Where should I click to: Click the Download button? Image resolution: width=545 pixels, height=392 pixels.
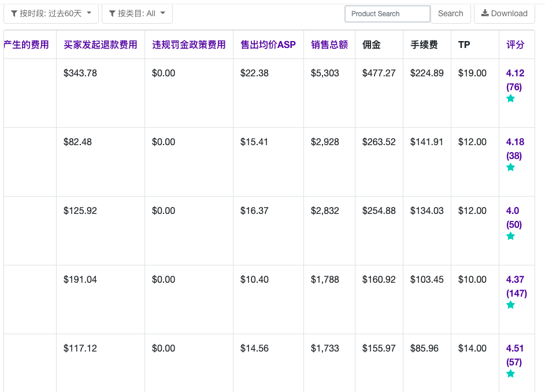point(504,13)
